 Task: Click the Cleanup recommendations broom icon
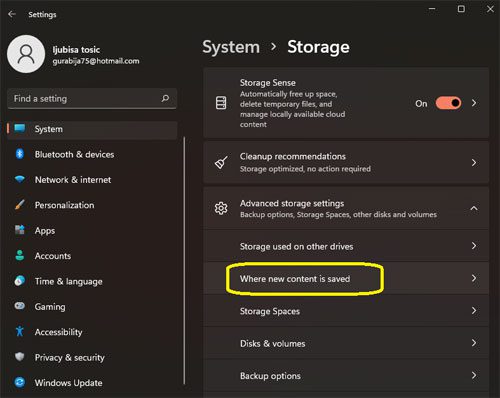click(x=221, y=163)
